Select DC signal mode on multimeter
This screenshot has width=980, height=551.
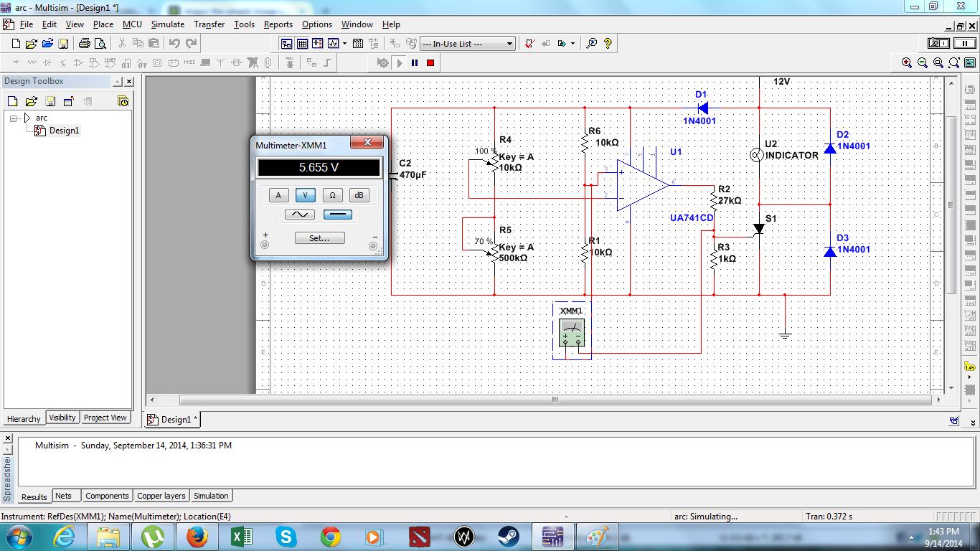[x=337, y=215]
